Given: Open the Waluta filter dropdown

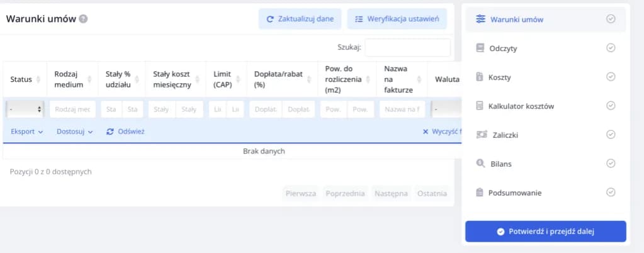Looking at the screenshot, I should tap(446, 110).
